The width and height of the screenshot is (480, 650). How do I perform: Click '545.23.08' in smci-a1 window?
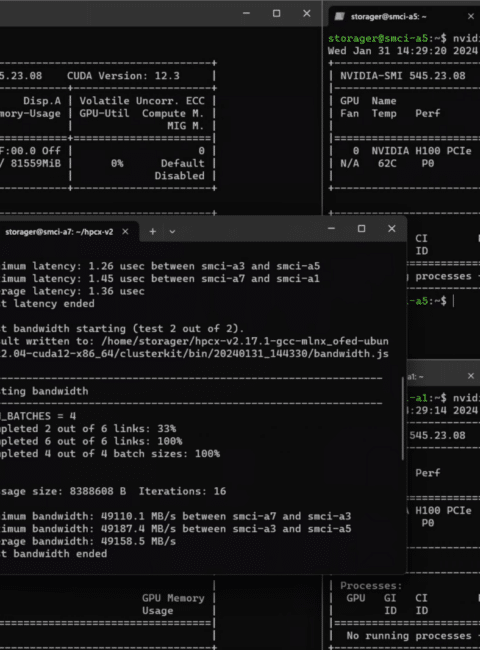[437, 436]
